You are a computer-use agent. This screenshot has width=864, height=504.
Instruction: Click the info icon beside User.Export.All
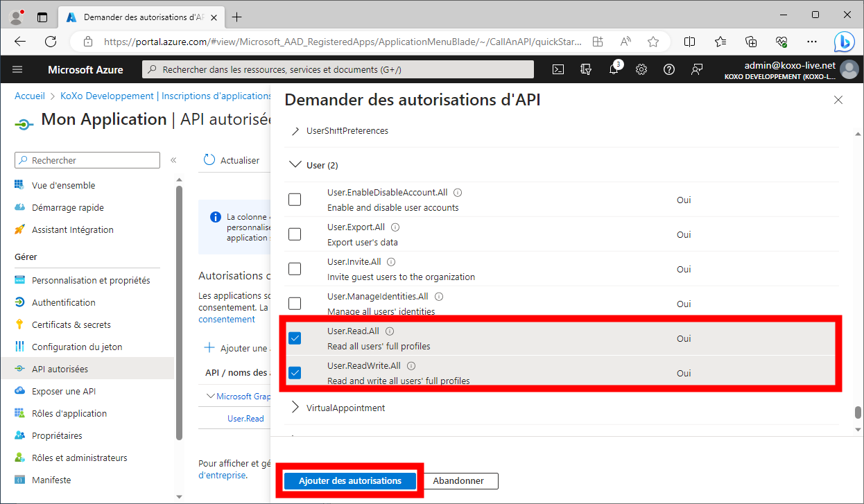tap(395, 227)
